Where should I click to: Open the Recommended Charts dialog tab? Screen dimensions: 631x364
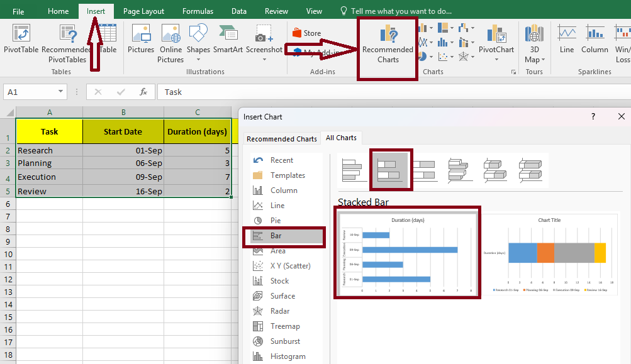(x=281, y=139)
